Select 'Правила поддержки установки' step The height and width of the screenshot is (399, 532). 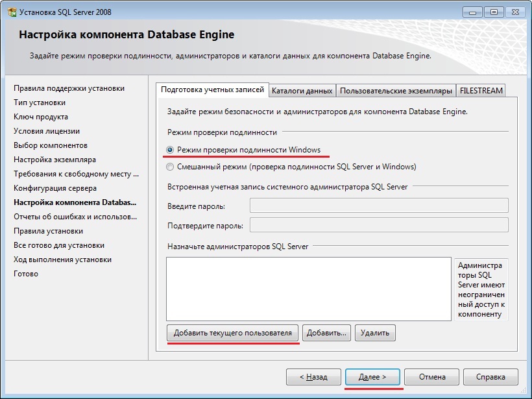click(x=69, y=88)
